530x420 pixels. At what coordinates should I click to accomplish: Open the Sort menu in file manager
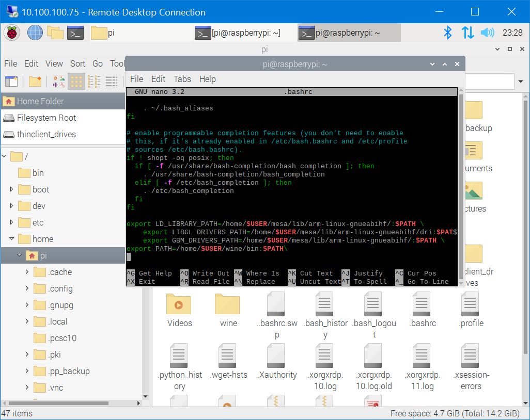(x=77, y=63)
